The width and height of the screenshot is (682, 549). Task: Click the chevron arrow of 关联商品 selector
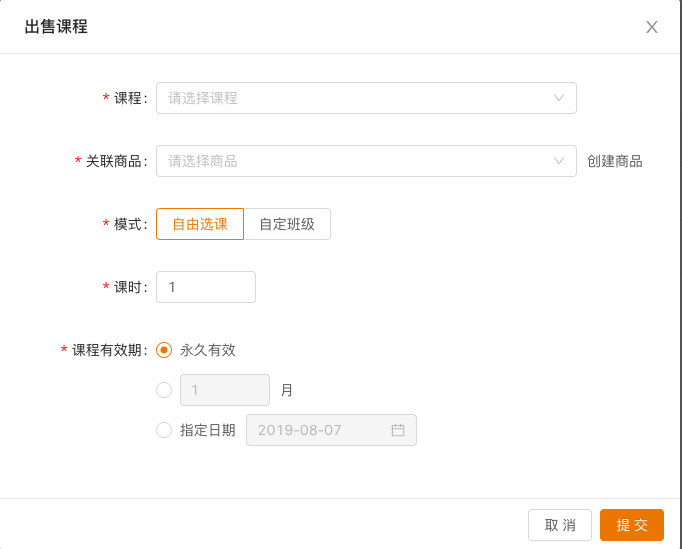tap(559, 161)
